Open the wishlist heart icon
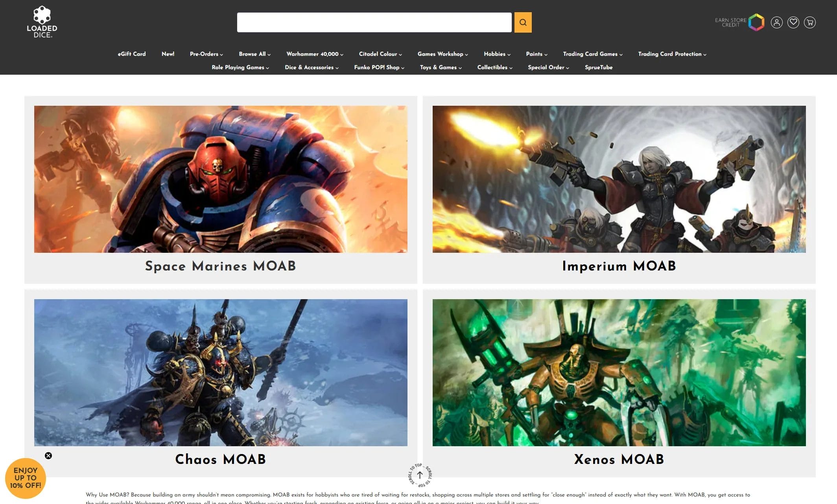Viewport: 837px width, 504px height. pos(793,22)
